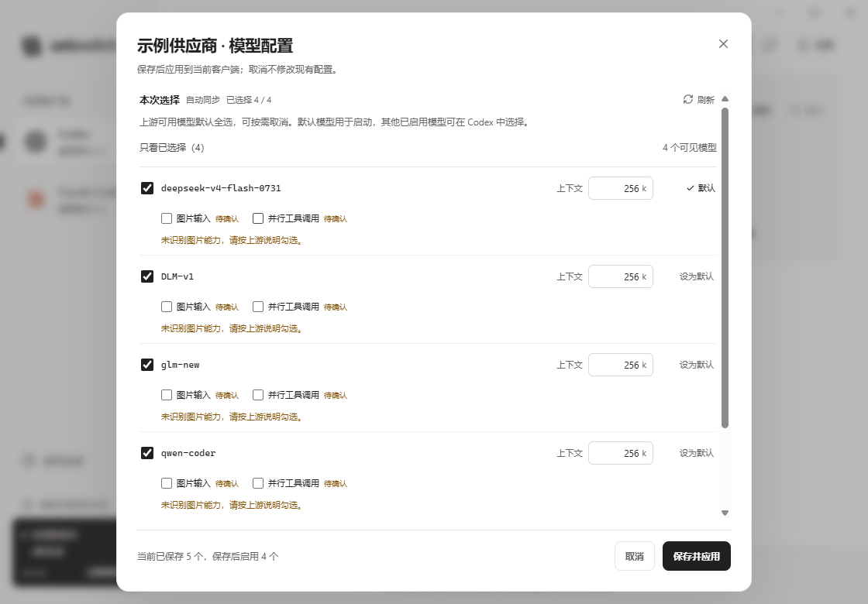Edit context size field for qwen-coder

[621, 453]
